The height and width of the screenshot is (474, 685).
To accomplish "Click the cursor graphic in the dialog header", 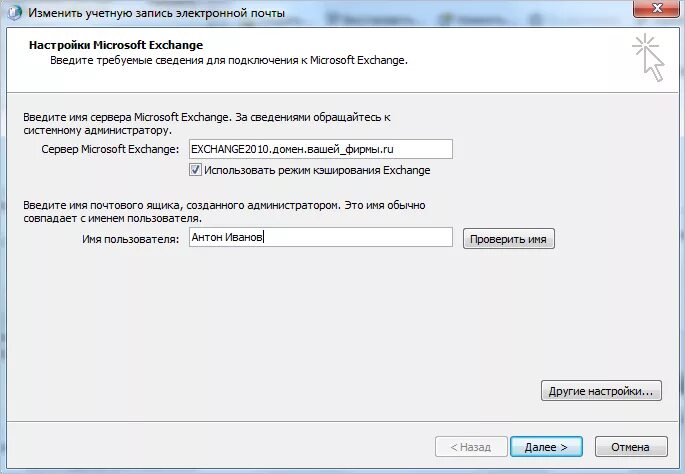I will coord(648,57).
